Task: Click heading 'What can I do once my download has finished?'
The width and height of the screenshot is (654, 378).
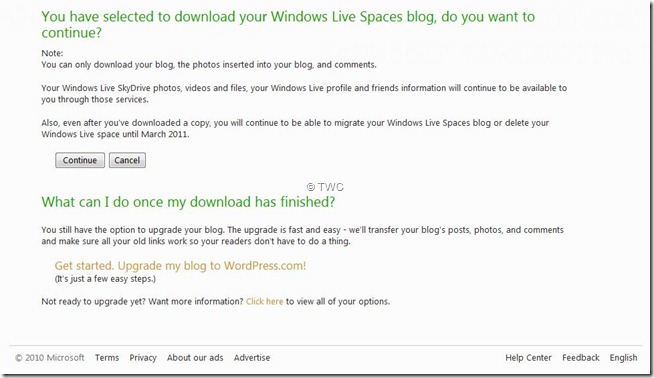Action: [188, 202]
